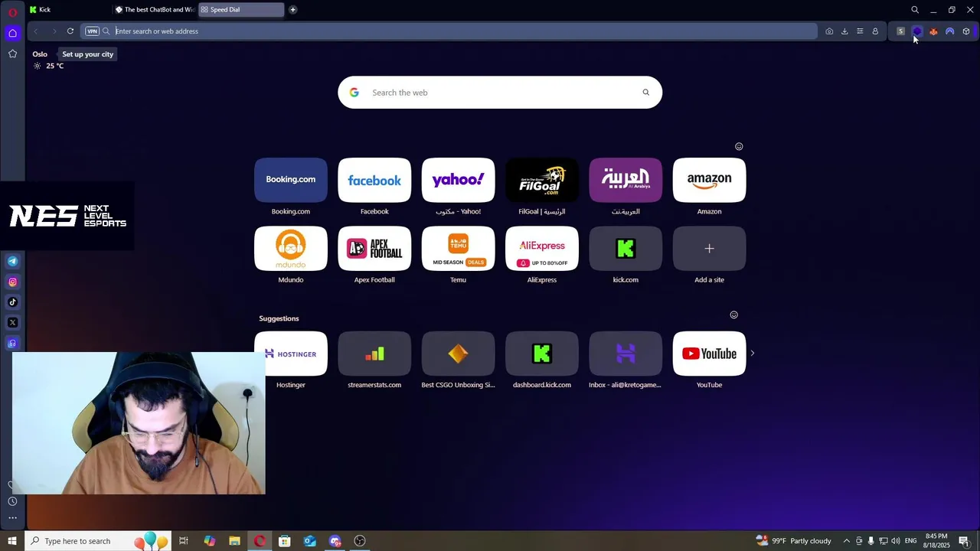The image size is (980, 551).
Task: Open sidebar three-dot settings menu
Action: pos(12,518)
